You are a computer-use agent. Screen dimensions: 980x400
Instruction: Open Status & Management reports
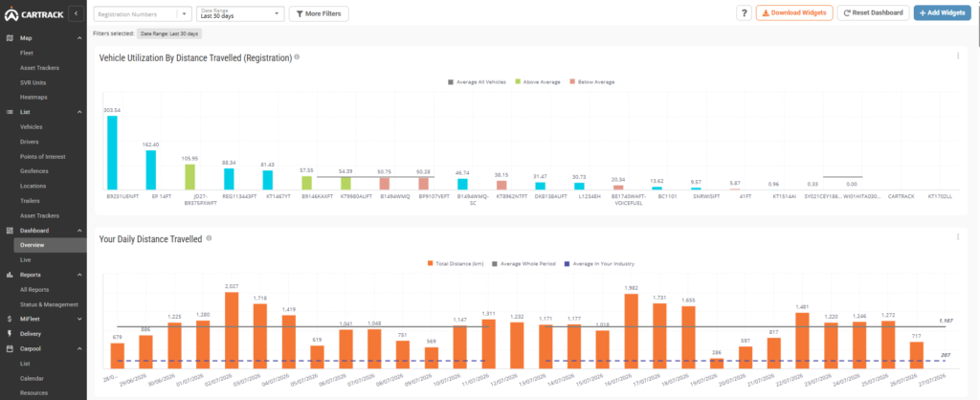click(x=49, y=304)
